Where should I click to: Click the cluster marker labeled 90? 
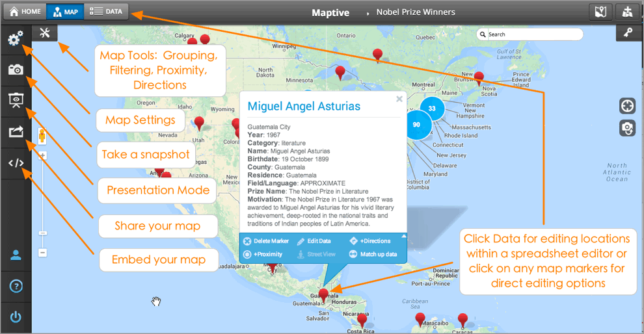[x=417, y=125]
